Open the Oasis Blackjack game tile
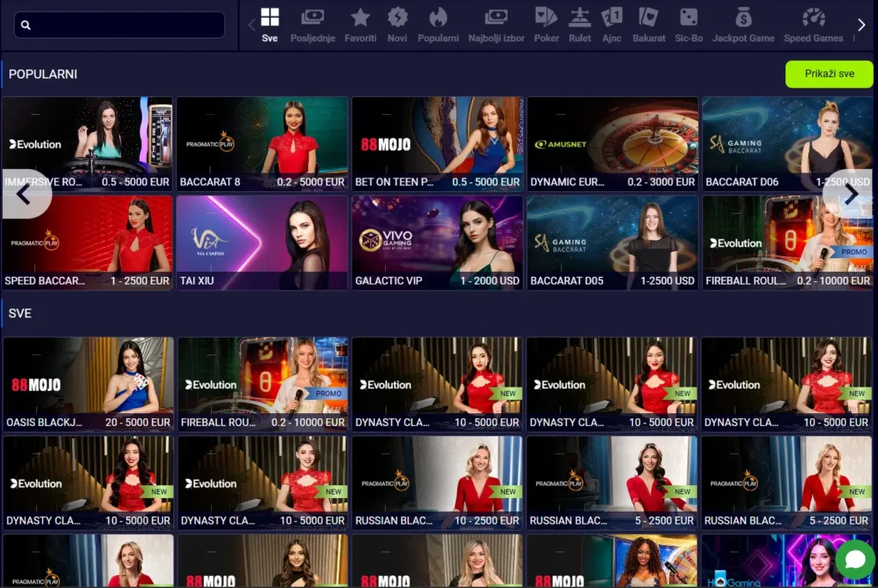 point(88,383)
